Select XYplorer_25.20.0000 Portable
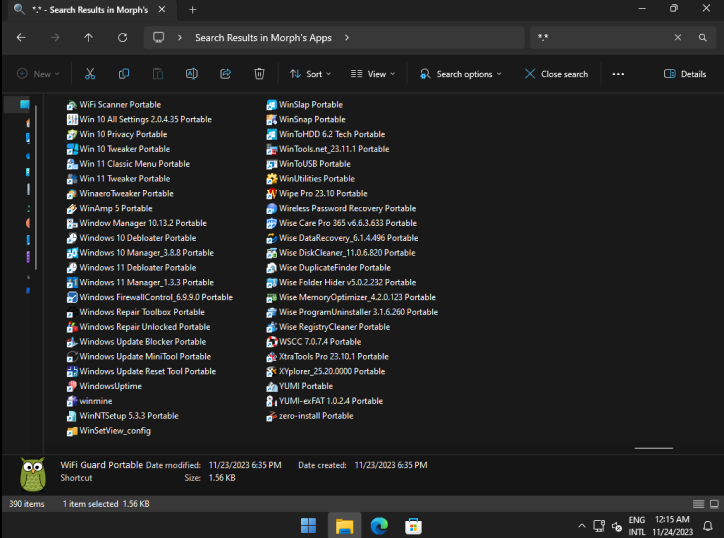724x538 pixels. (326, 372)
